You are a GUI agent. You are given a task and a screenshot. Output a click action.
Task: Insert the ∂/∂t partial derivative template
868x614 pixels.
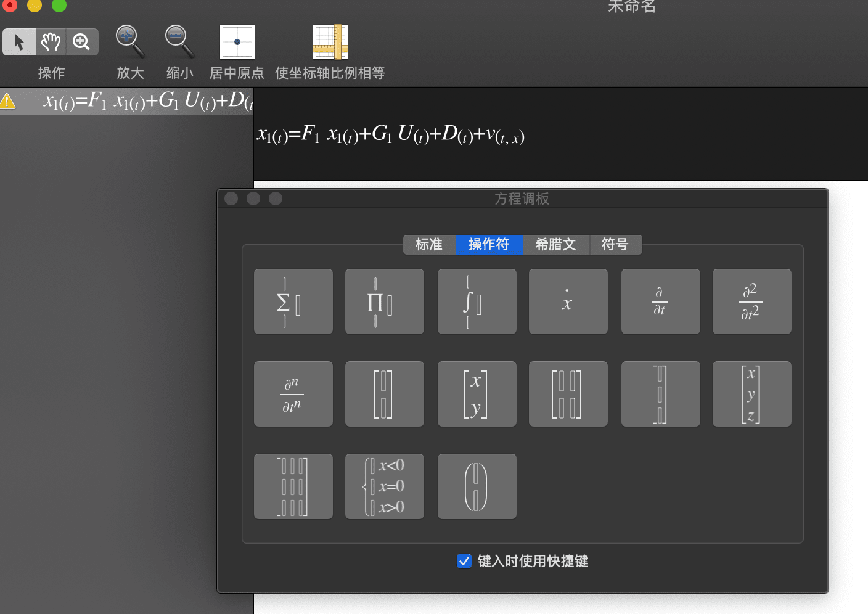click(660, 301)
